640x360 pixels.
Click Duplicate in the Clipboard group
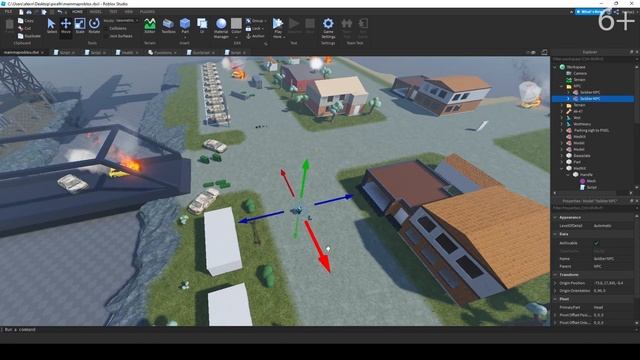click(29, 36)
